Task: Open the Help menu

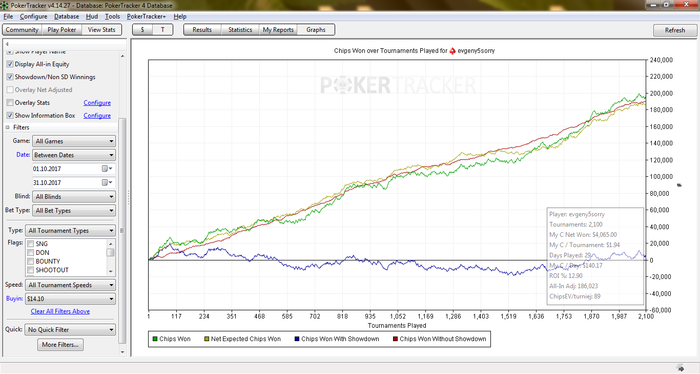Action: 180,17
